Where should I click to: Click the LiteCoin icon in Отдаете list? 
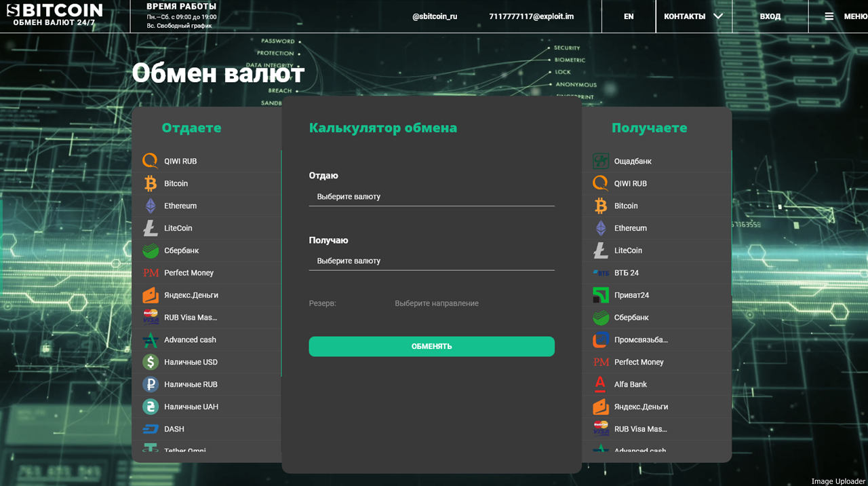151,228
